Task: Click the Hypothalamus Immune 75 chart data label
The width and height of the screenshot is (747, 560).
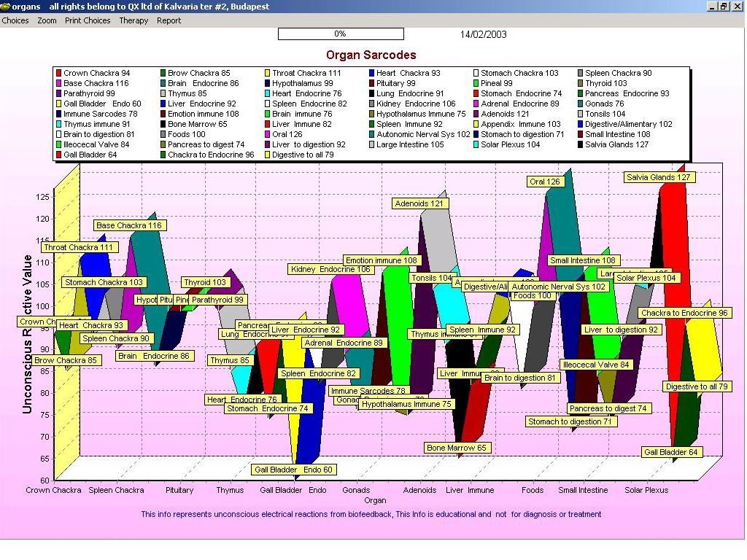Action: coord(406,404)
